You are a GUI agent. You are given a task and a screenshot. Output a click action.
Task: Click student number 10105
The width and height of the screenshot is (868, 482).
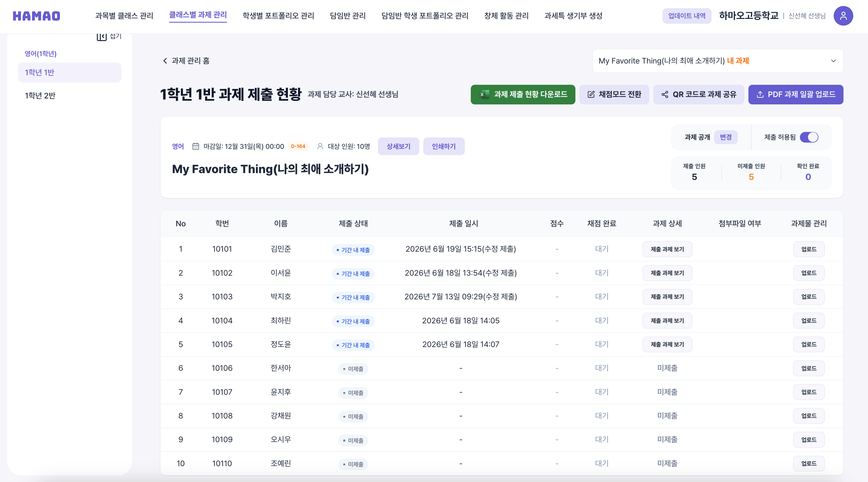tap(222, 344)
